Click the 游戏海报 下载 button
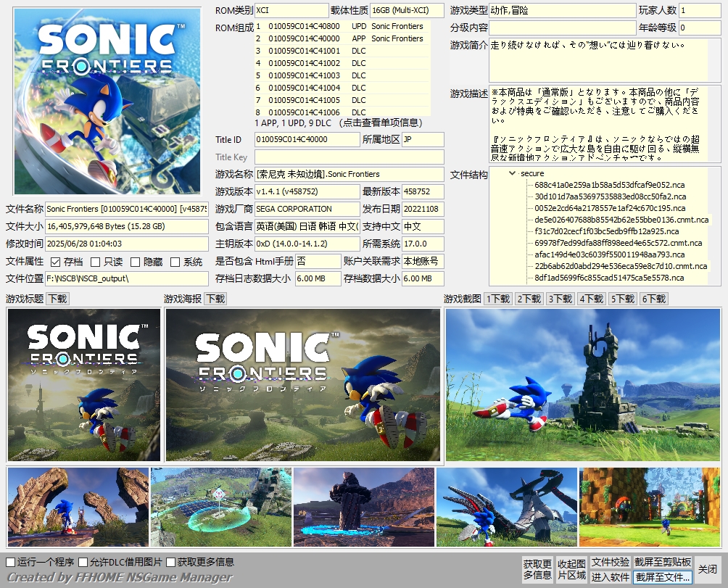The image size is (728, 588). coord(215,299)
